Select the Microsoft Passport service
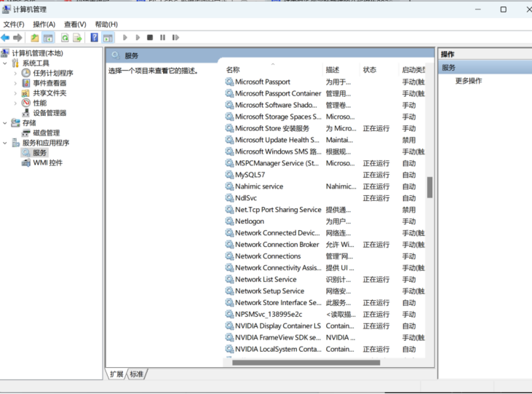 pyautogui.click(x=325, y=82)
